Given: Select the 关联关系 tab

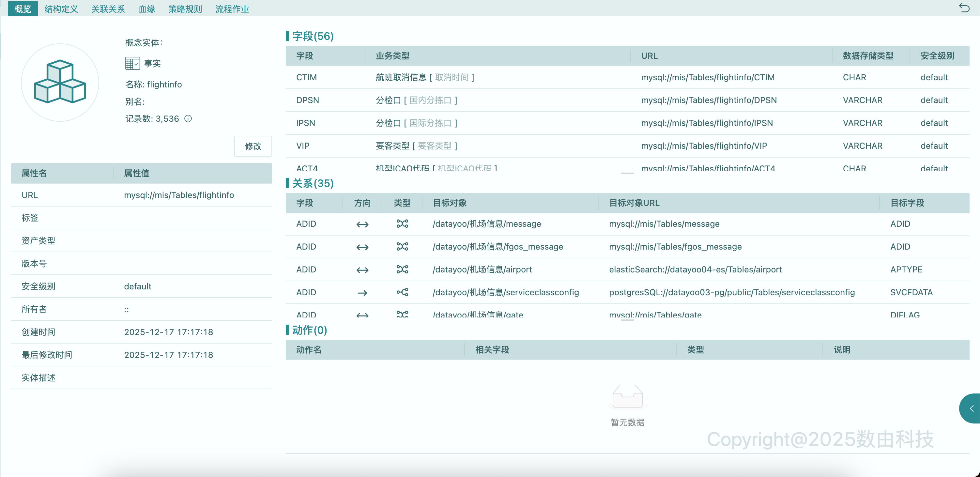Looking at the screenshot, I should 108,9.
